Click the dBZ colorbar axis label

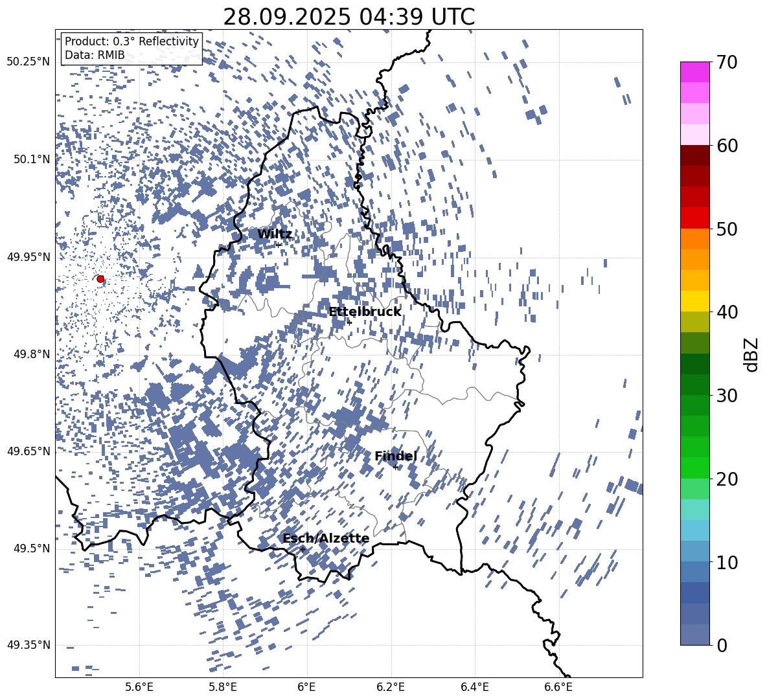tap(752, 354)
